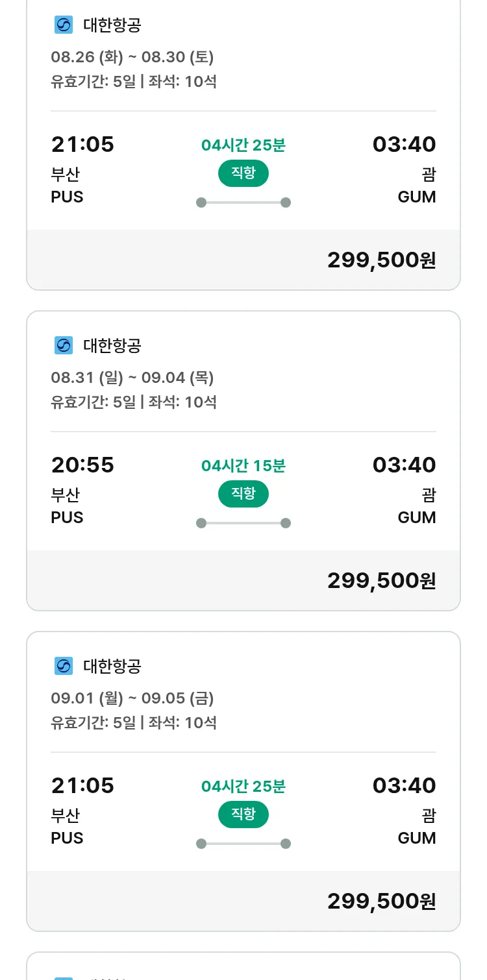Image resolution: width=487 pixels, height=980 pixels.
Task: Tap the 직항 badge on 08.26 flight
Action: (x=243, y=173)
